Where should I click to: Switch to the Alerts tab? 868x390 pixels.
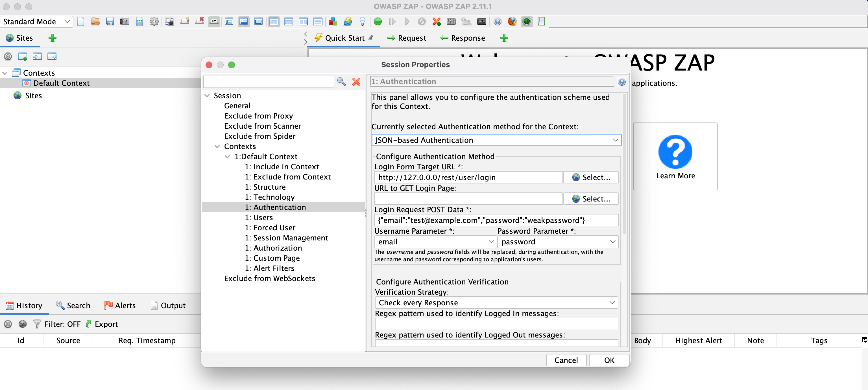(x=120, y=305)
